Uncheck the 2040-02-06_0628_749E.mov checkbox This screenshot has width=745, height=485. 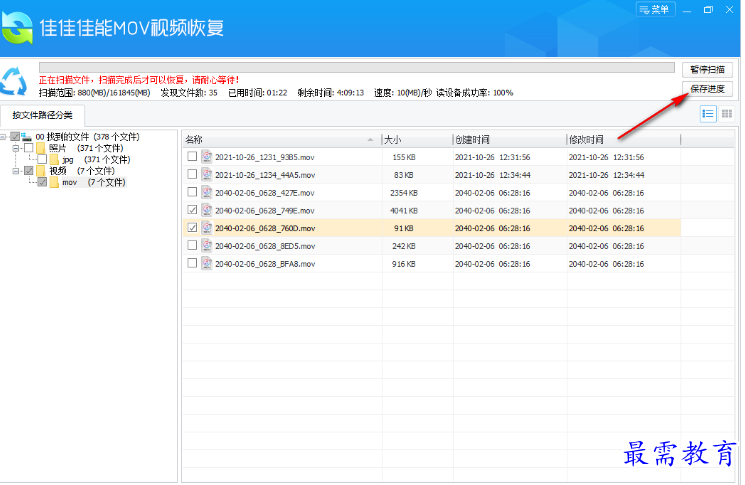[x=192, y=210]
